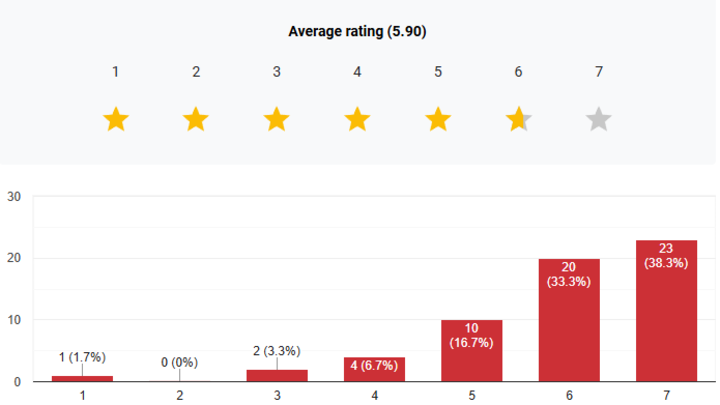Click the fourth gold star
Viewport: 720px width, 405px height.
(357, 120)
